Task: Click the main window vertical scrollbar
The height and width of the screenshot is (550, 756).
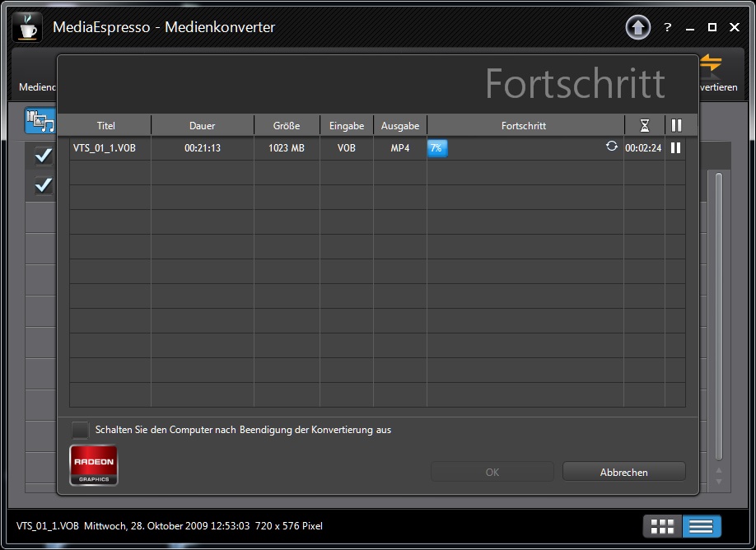Action: point(719,316)
